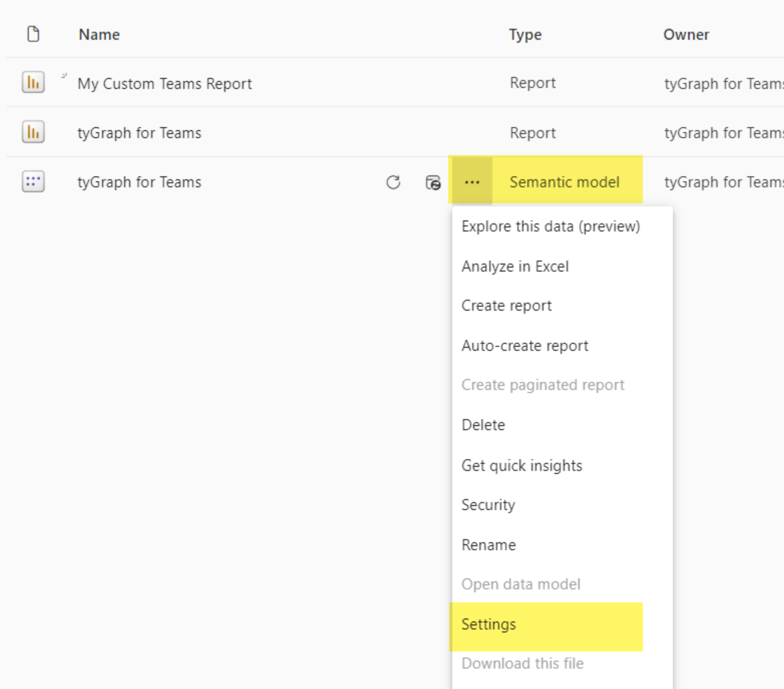Open the tyGraph for Teams report name
The width and height of the screenshot is (784, 689).
139,133
